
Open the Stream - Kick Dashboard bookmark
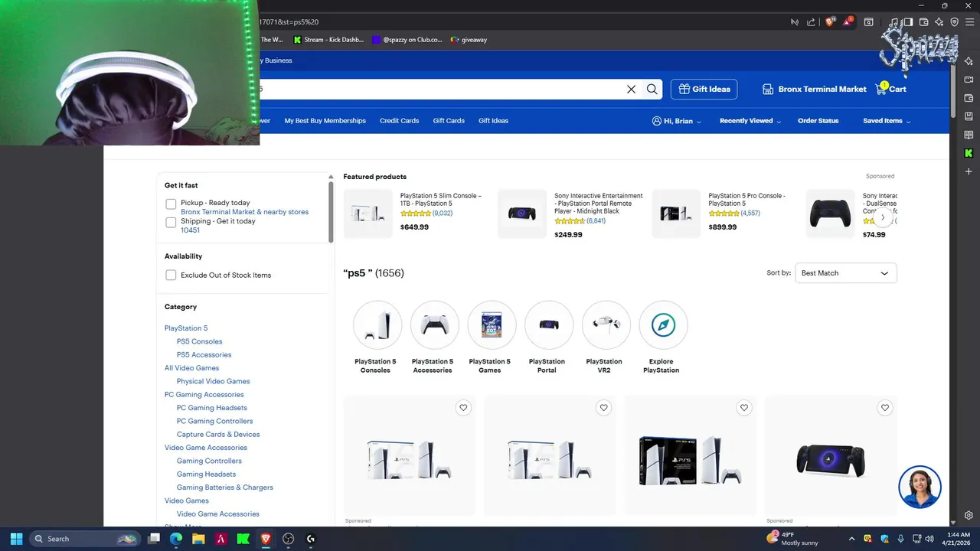(x=329, y=40)
